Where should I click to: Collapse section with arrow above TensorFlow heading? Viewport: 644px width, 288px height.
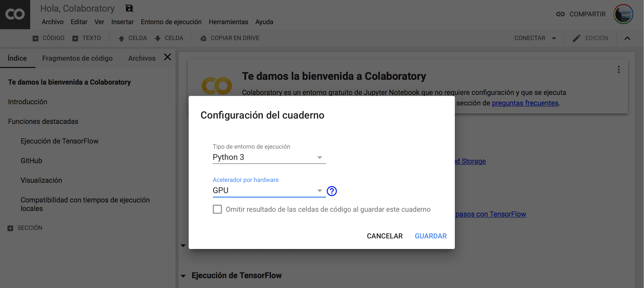[x=183, y=245]
